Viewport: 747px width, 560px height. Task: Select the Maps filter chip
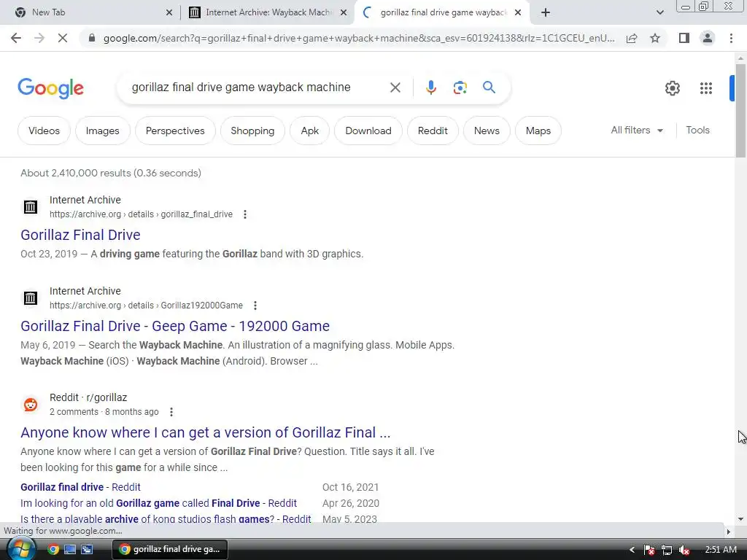[538, 131]
